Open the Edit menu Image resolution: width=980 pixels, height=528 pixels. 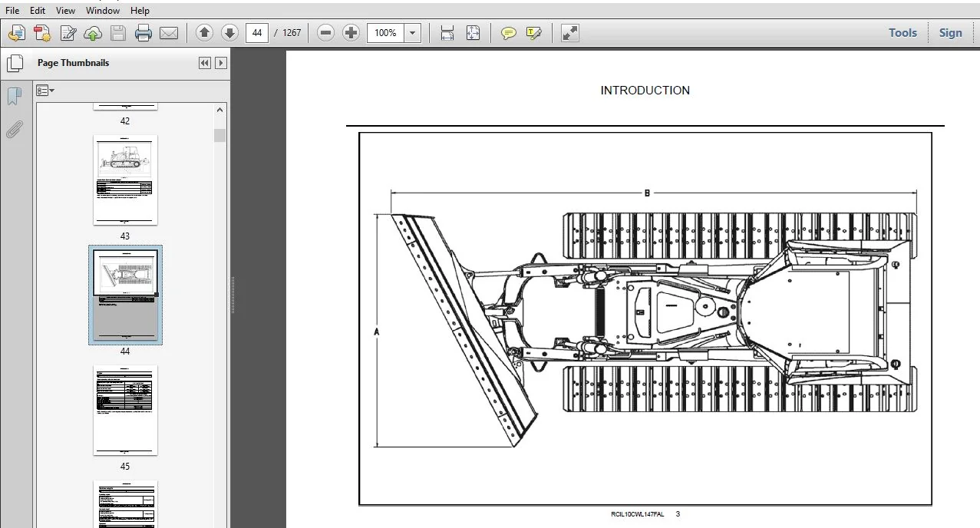pyautogui.click(x=38, y=11)
